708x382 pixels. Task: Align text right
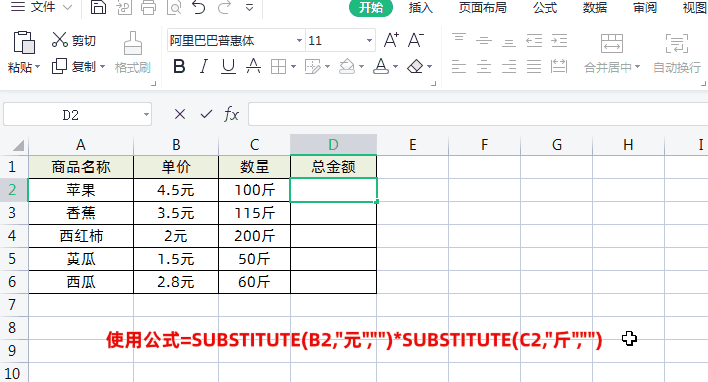509,67
